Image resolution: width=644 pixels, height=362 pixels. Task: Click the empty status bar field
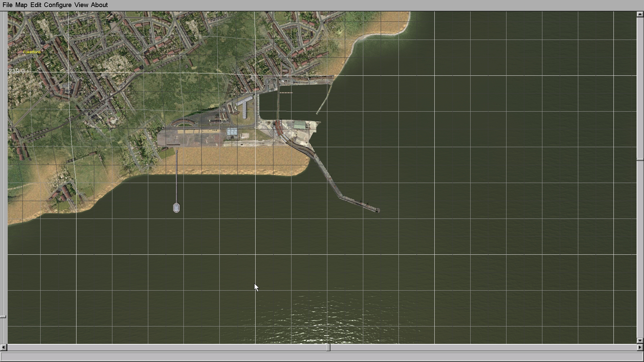tap(321, 357)
